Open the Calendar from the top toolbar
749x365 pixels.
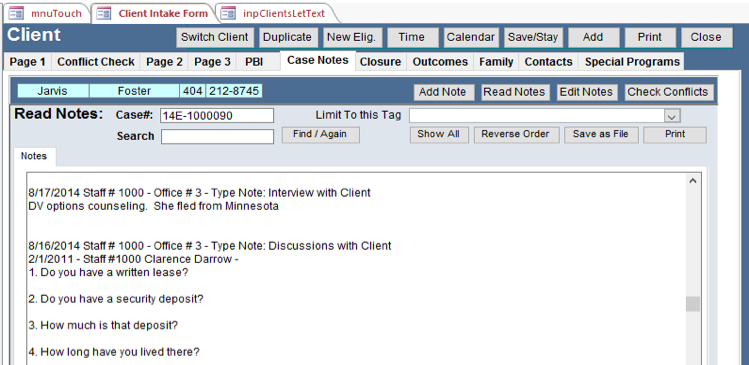470,37
